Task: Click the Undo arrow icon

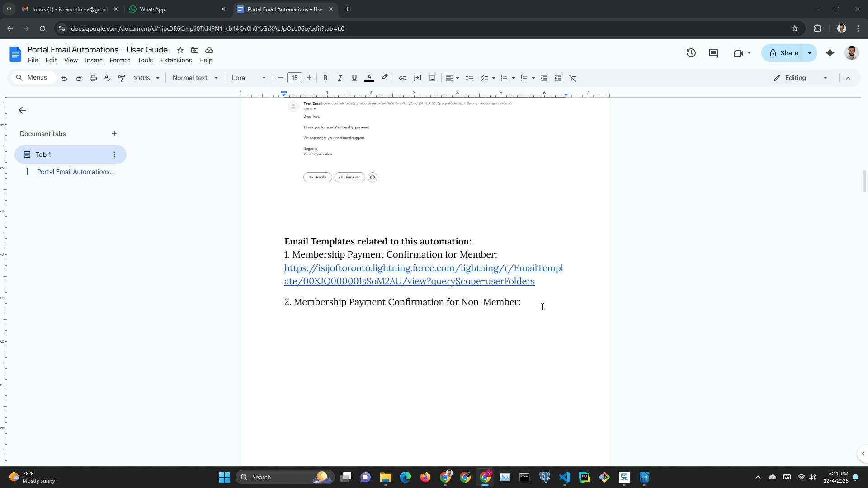Action: point(64,78)
